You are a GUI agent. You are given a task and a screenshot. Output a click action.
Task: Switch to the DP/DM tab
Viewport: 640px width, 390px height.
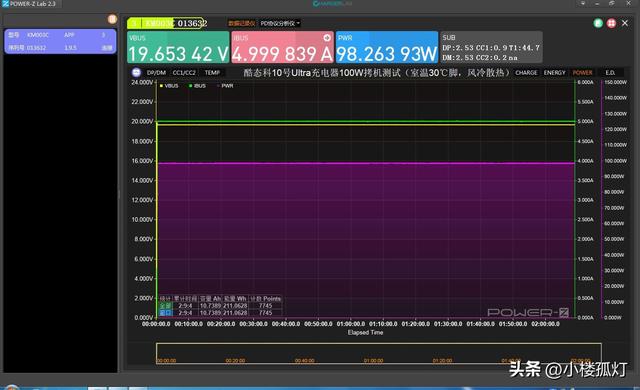(x=156, y=73)
